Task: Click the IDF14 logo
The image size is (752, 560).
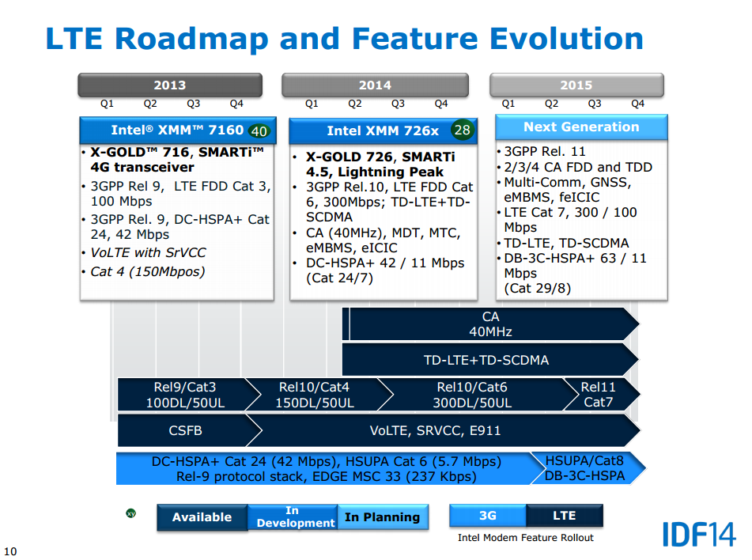Action: [696, 532]
